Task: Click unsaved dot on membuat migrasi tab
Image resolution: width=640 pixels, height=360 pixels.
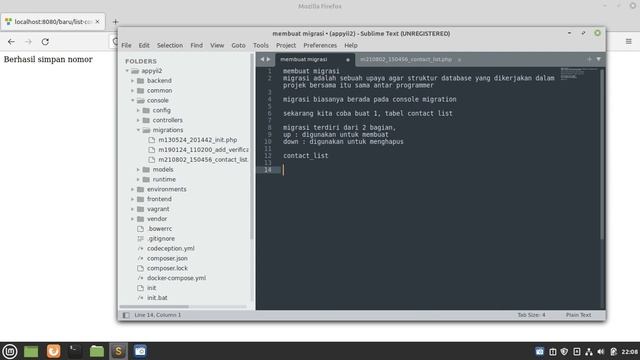Action: 348,60
